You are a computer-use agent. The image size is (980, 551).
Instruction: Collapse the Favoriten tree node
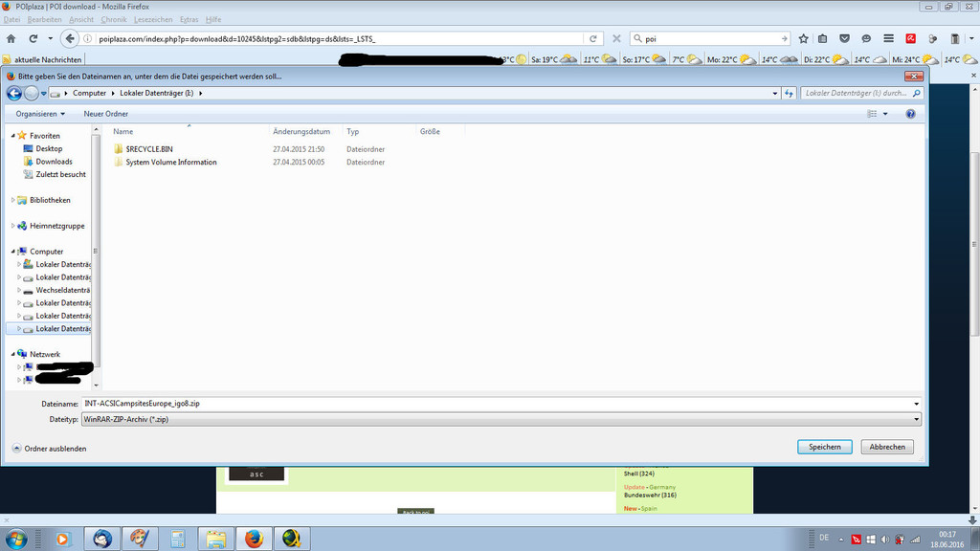coord(13,136)
